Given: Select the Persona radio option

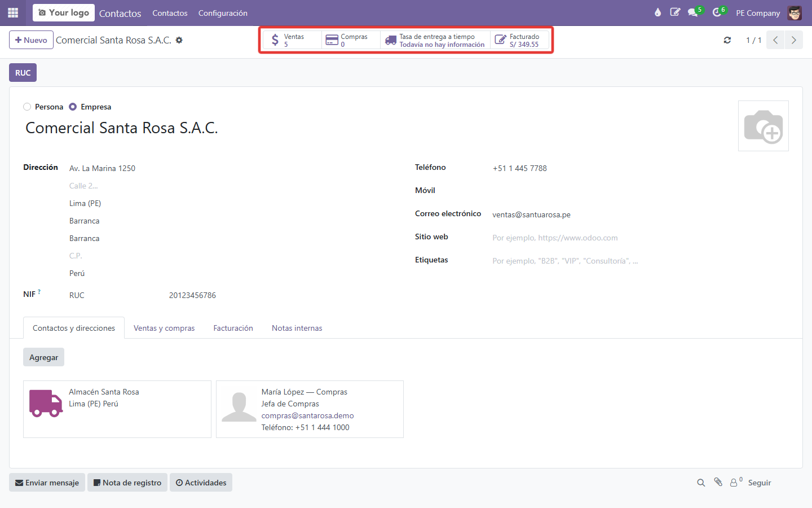Looking at the screenshot, I should [27, 107].
